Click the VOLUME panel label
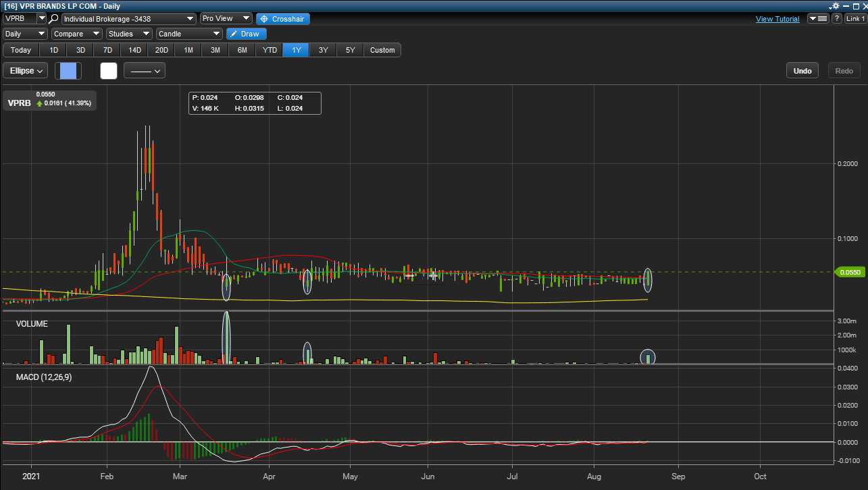The height and width of the screenshot is (490, 868). (x=32, y=324)
